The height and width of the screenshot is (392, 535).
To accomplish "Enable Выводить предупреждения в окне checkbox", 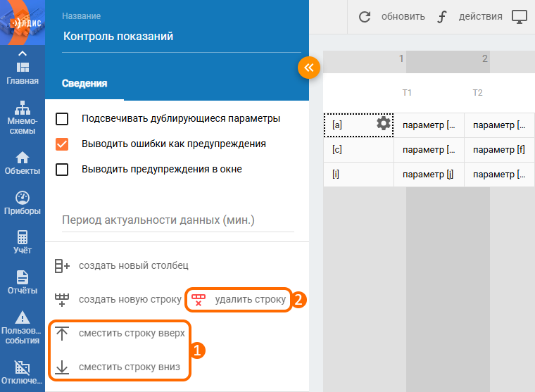I will (62, 169).
